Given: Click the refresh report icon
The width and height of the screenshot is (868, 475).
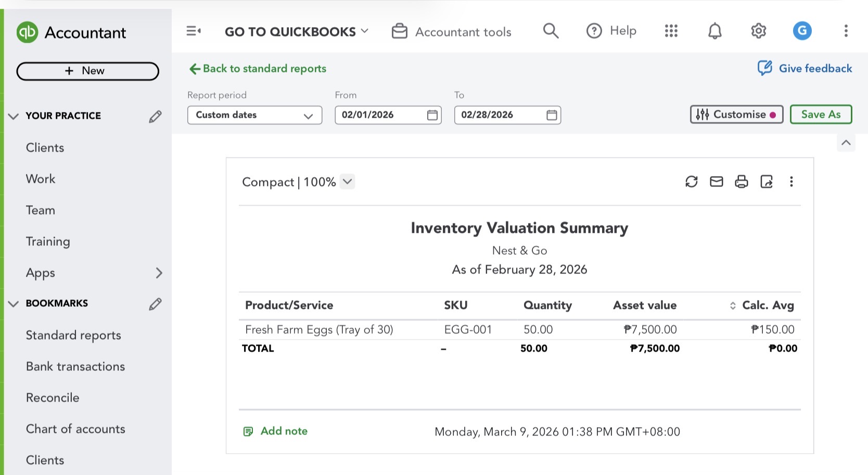Looking at the screenshot, I should pos(691,182).
